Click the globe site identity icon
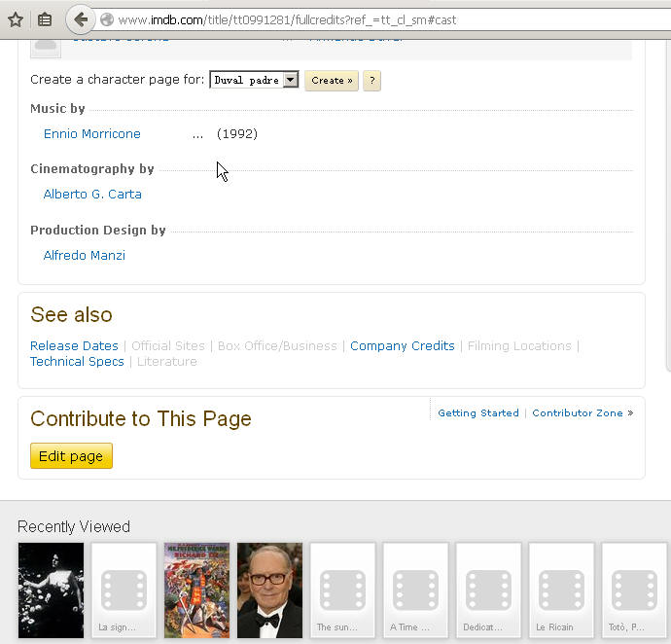This screenshot has height=644, width=671. (107, 19)
